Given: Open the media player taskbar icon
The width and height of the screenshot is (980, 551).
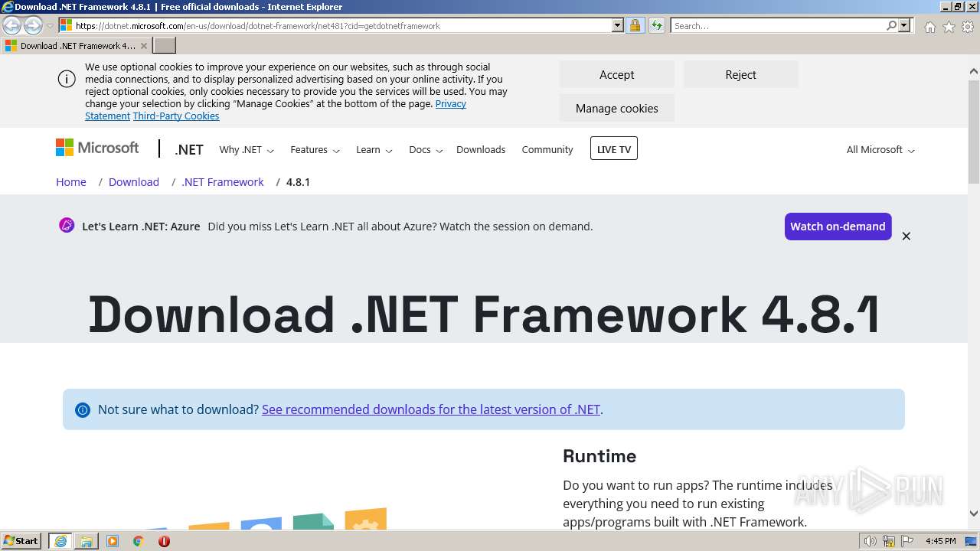Looking at the screenshot, I should 113,541.
